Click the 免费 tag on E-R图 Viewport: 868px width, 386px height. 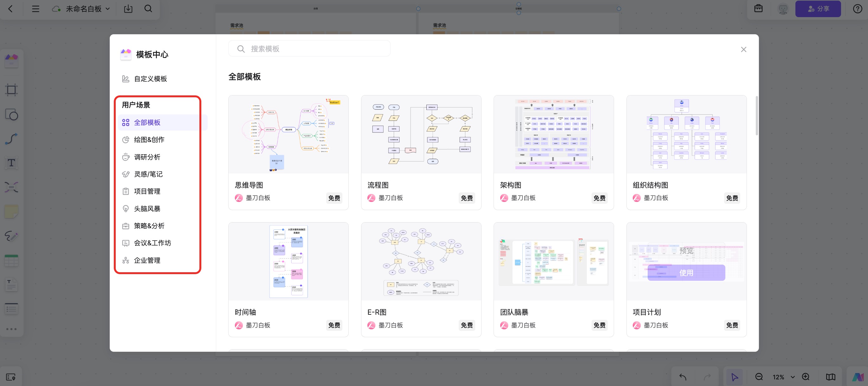click(x=467, y=325)
